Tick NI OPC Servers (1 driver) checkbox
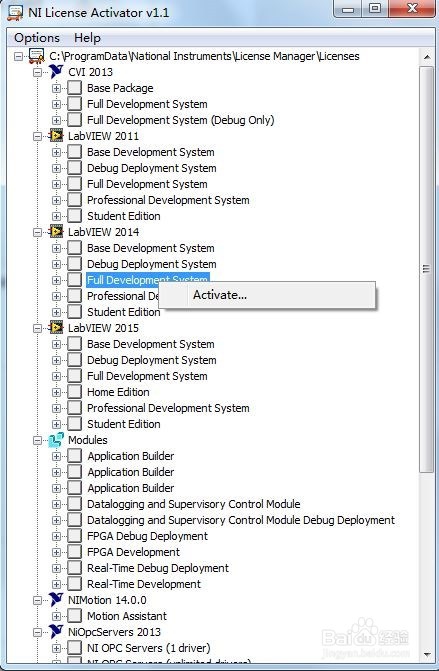439x671 pixels. pos(74,648)
